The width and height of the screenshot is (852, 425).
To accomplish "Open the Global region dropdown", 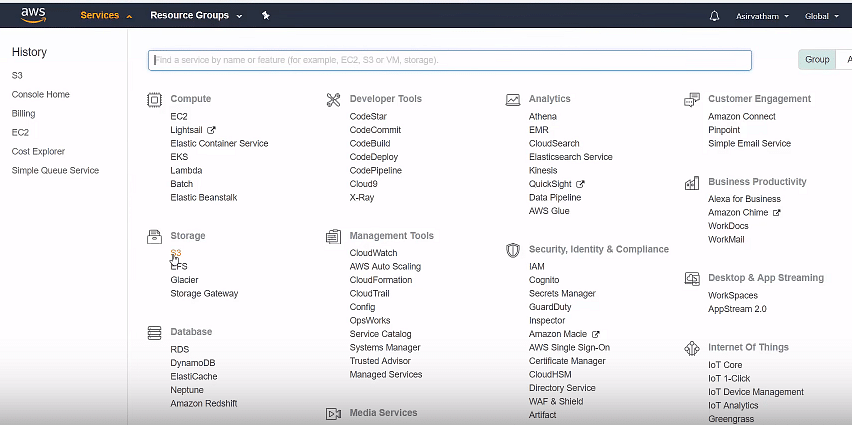I will (x=822, y=16).
